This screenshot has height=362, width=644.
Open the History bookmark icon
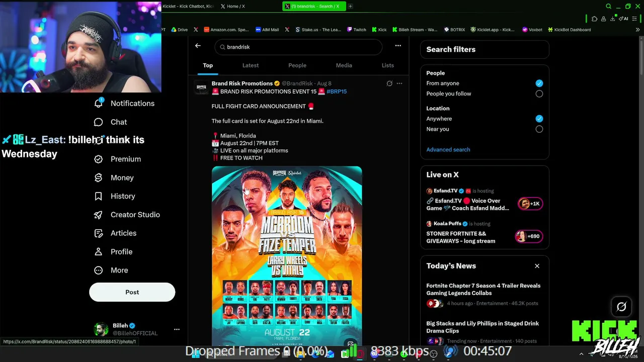coord(99,196)
